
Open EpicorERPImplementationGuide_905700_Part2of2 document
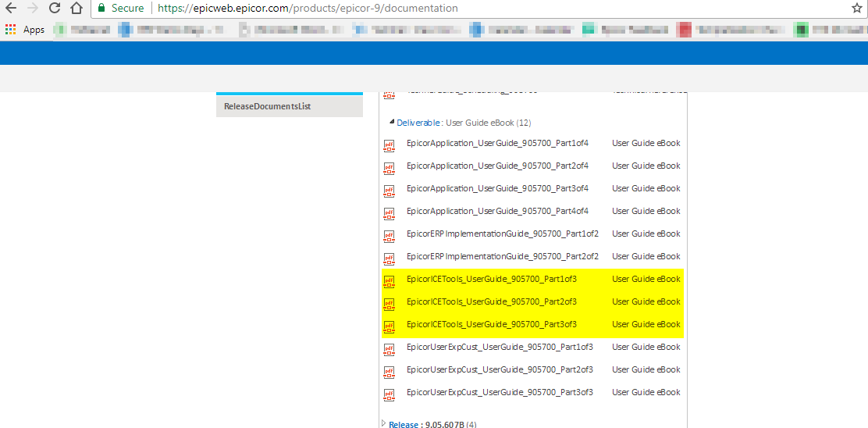[x=503, y=256]
